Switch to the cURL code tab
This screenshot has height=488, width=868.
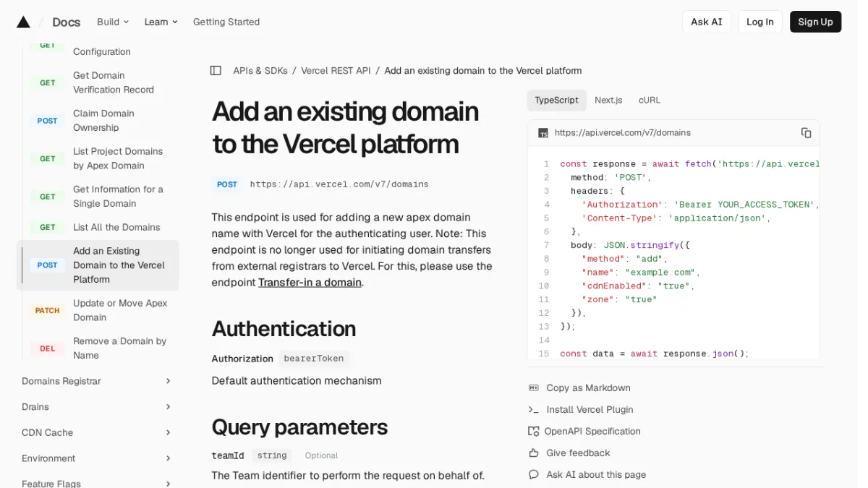650,100
